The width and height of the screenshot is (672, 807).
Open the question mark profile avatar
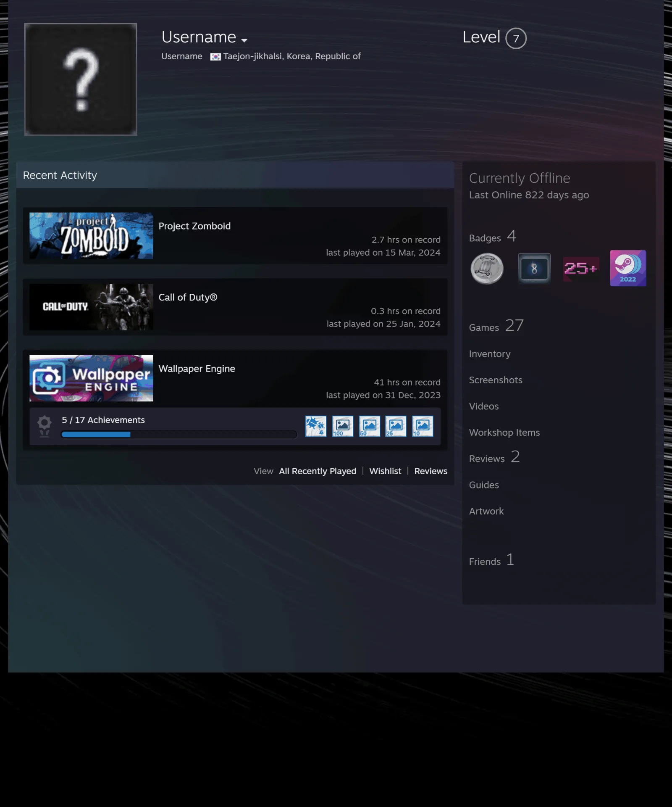(81, 79)
